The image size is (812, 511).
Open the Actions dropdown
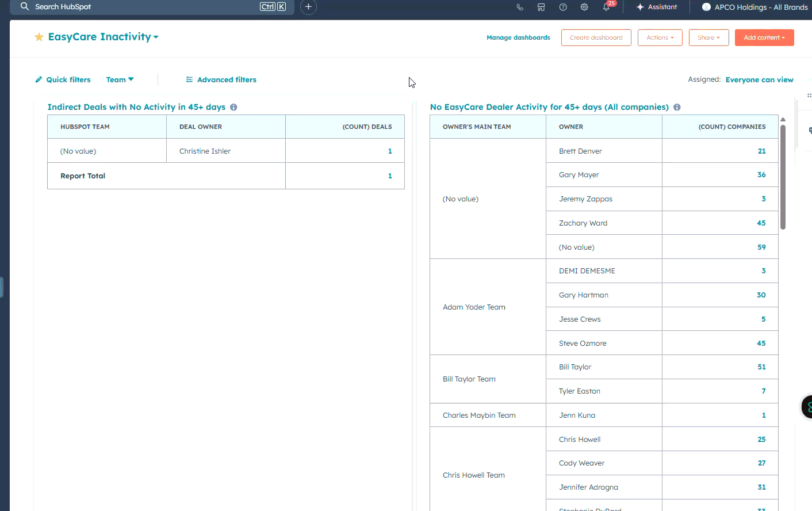(x=660, y=37)
